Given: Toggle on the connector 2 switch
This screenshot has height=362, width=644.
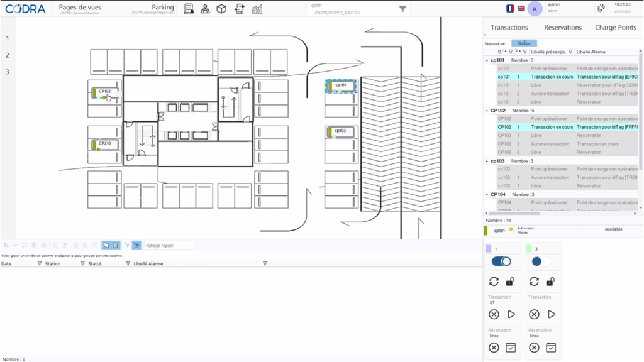Looking at the screenshot, I should click(541, 261).
